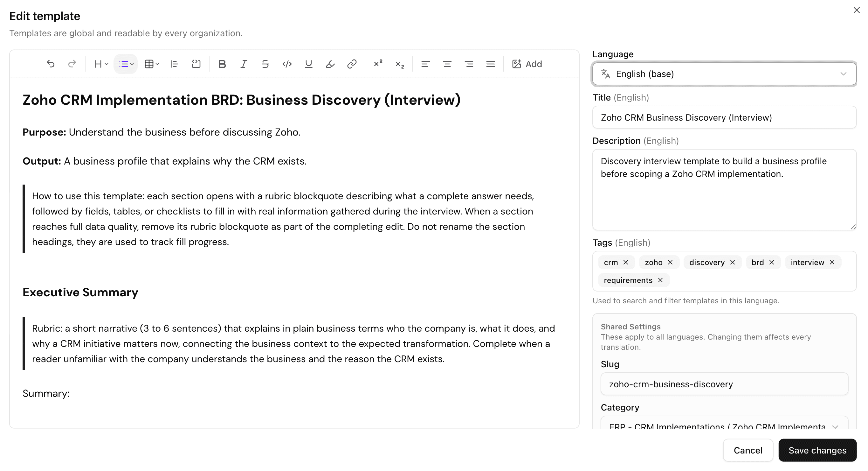Edit the Slug field
The height and width of the screenshot is (471, 868).
[x=725, y=384]
